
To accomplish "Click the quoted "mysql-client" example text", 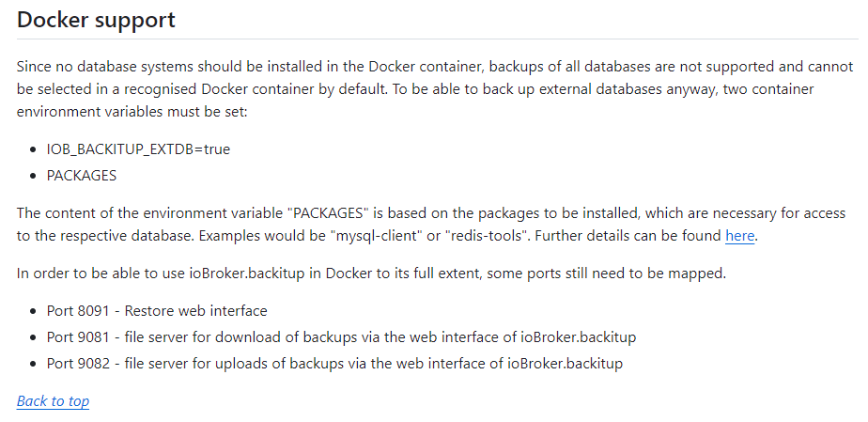I will [x=375, y=236].
